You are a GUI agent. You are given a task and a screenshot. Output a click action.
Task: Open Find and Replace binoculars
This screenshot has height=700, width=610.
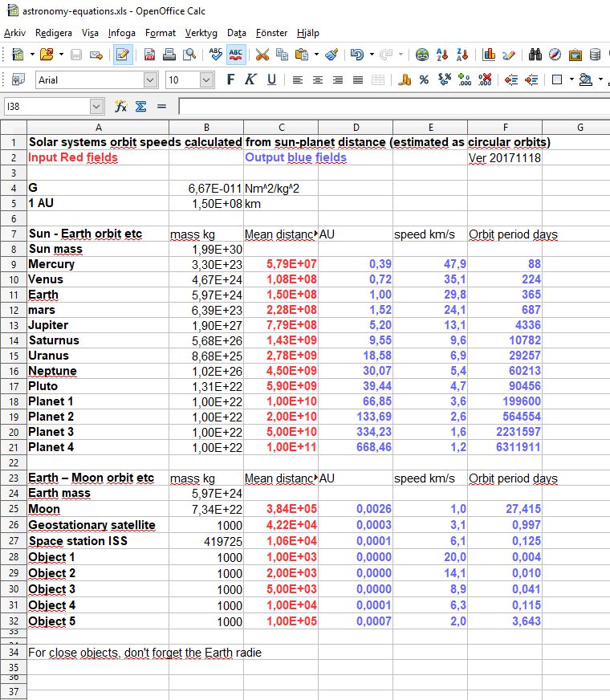pos(535,55)
